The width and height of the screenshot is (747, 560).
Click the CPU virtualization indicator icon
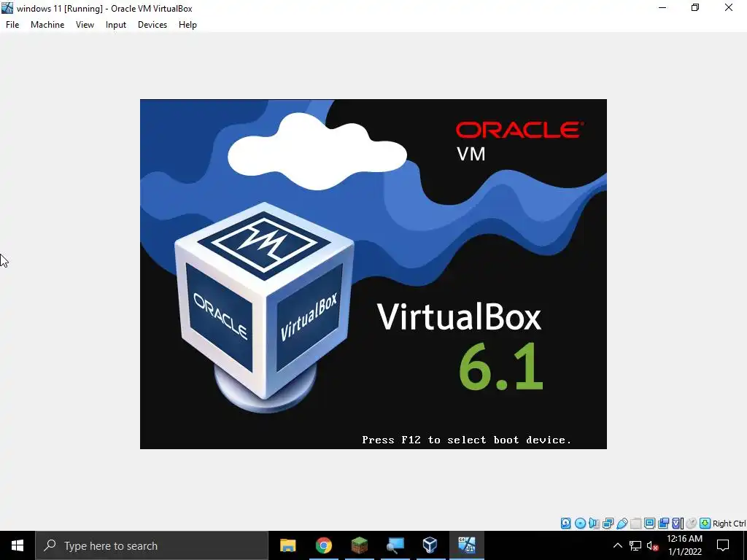678,524
